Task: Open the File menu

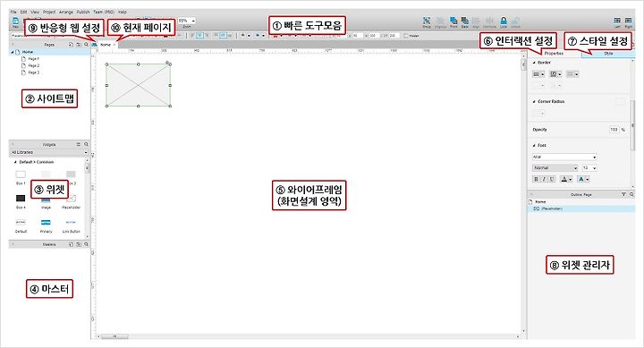Action: pyautogui.click(x=13, y=12)
